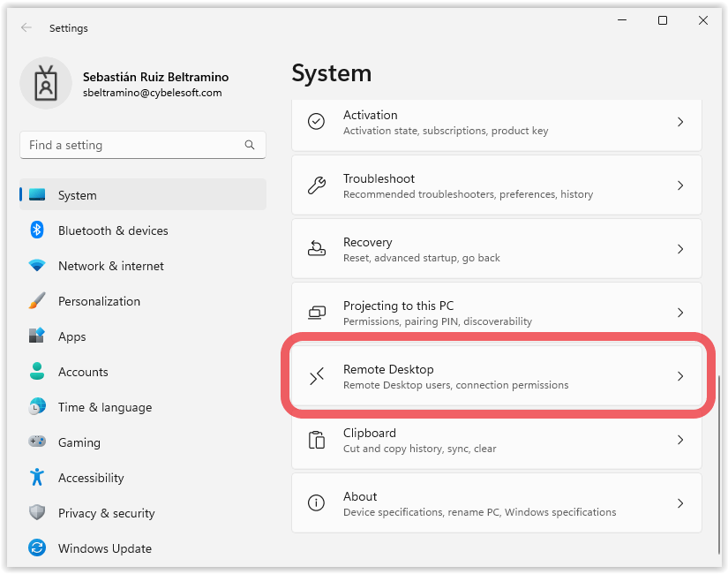Open the signed-in account profile picture
Screen dimensions: 728x574
pos(45,83)
